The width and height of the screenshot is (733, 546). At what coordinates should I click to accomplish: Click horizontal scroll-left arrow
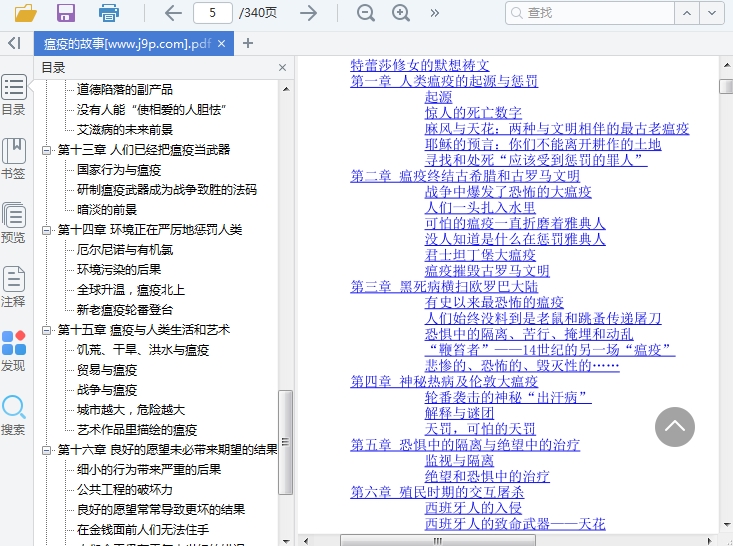pyautogui.click(x=306, y=541)
